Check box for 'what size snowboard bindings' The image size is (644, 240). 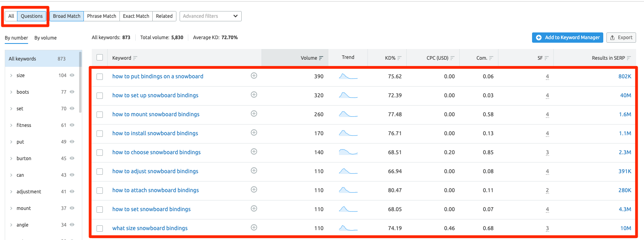tap(100, 229)
